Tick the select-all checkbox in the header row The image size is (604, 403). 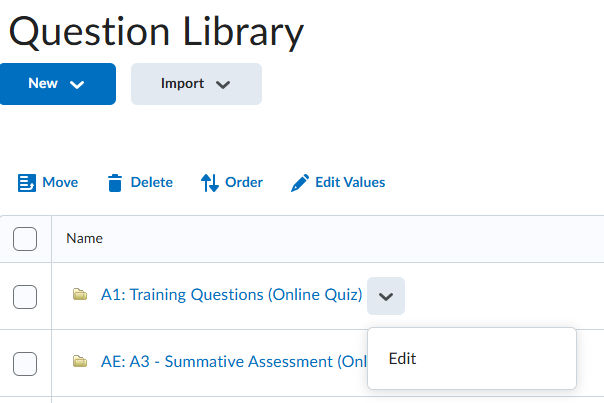pyautogui.click(x=25, y=239)
